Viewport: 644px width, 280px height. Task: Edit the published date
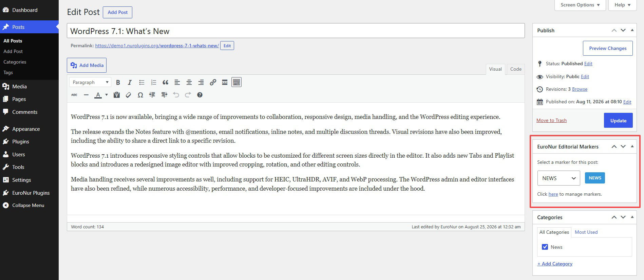click(627, 102)
